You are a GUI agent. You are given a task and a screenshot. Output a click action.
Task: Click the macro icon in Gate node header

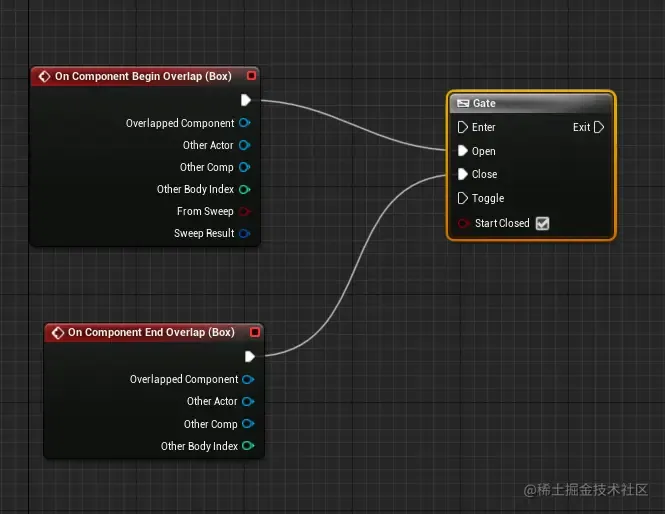point(463,103)
